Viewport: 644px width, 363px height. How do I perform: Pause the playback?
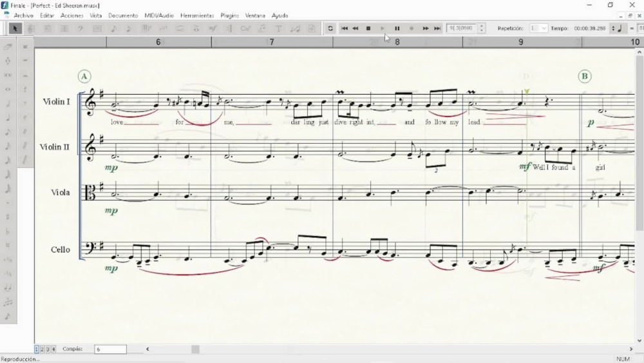[397, 28]
